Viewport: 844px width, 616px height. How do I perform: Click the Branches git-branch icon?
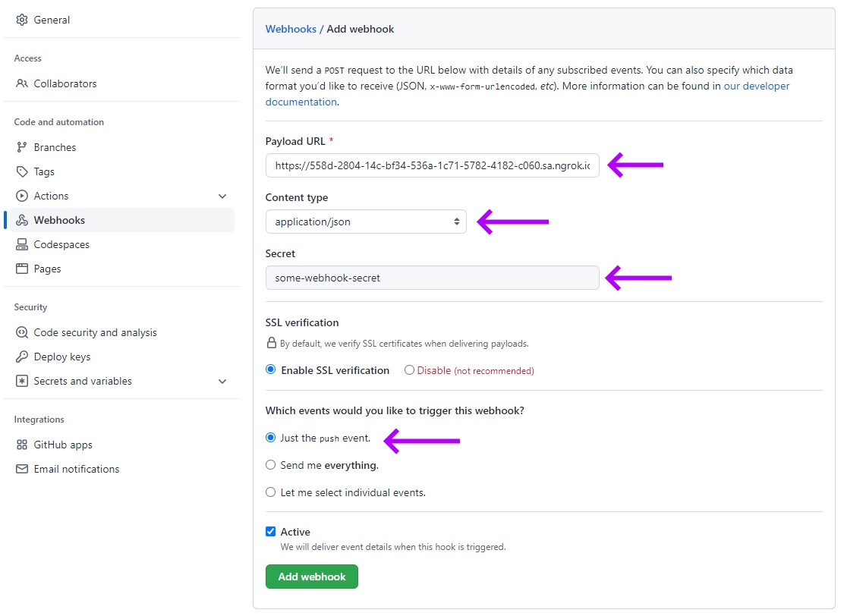pos(21,147)
